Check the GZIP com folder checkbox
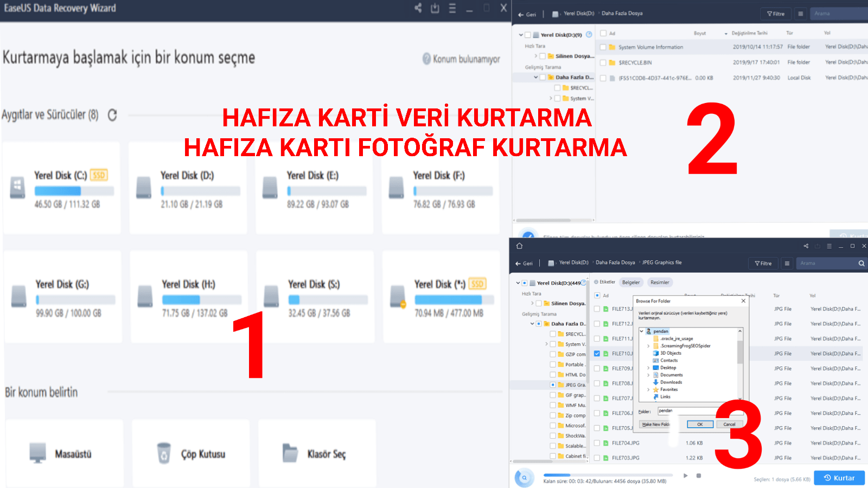This screenshot has height=488, width=868. click(553, 355)
